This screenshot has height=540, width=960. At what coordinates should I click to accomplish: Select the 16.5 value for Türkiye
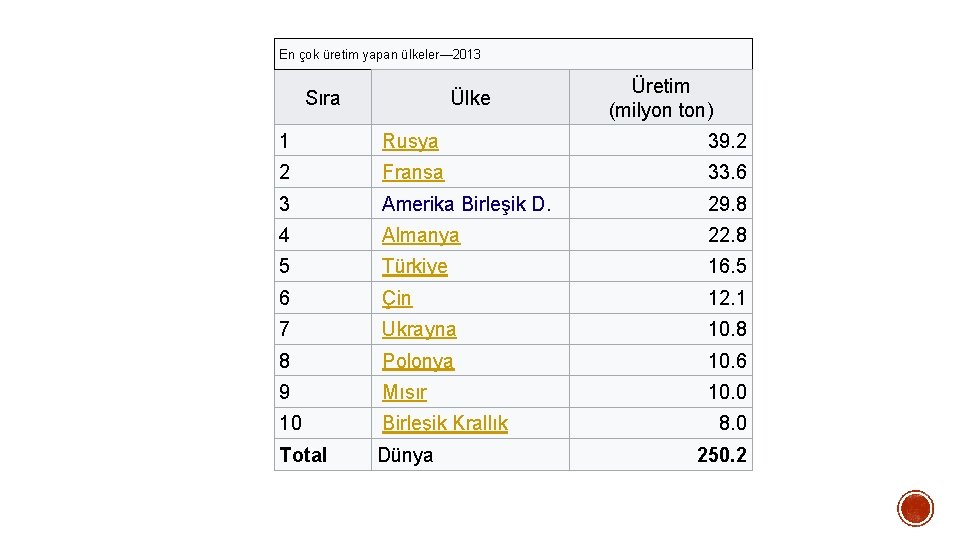coord(727,266)
